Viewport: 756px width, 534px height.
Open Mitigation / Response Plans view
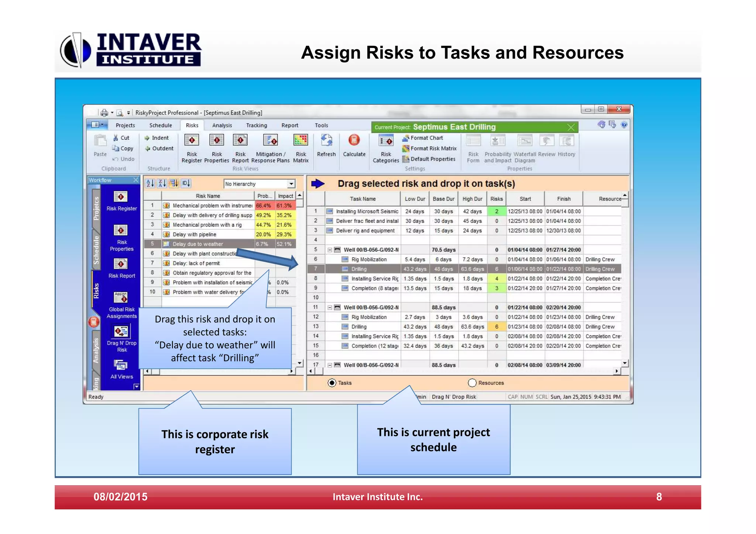tap(270, 149)
